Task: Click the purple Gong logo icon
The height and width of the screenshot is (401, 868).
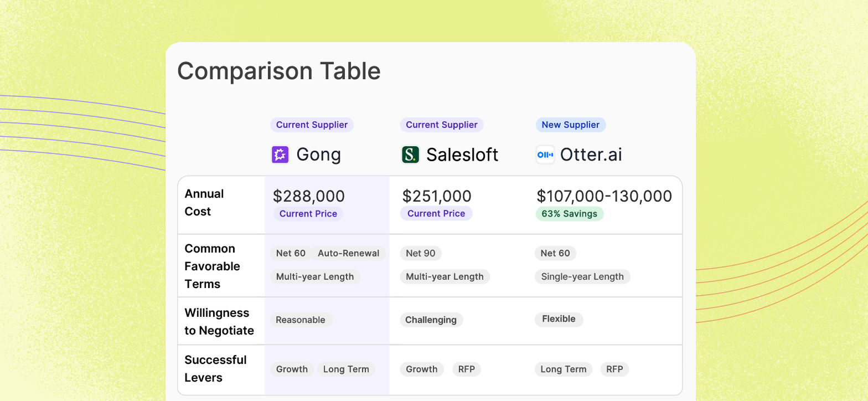Action: [x=280, y=155]
